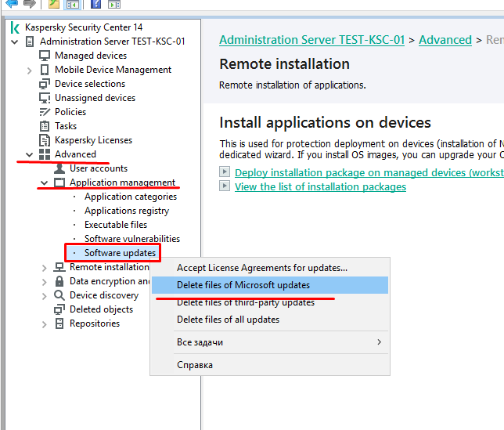Select the Tasks clipboard icon

coord(45,126)
